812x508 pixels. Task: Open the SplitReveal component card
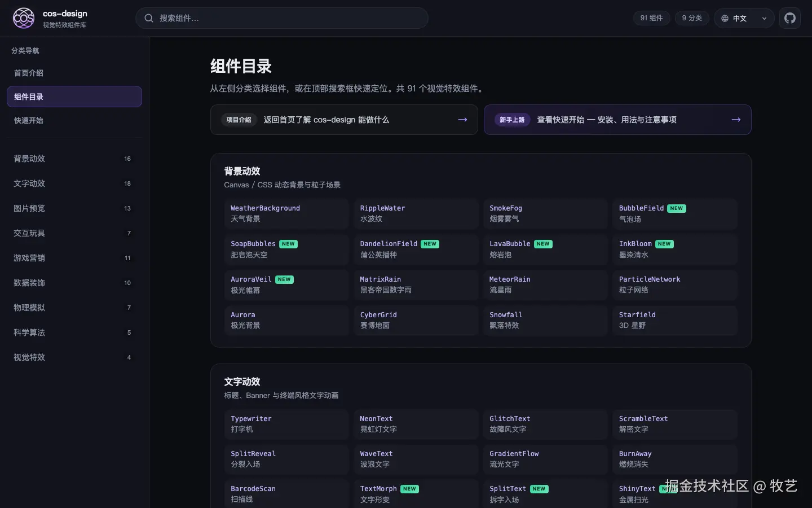point(286,459)
